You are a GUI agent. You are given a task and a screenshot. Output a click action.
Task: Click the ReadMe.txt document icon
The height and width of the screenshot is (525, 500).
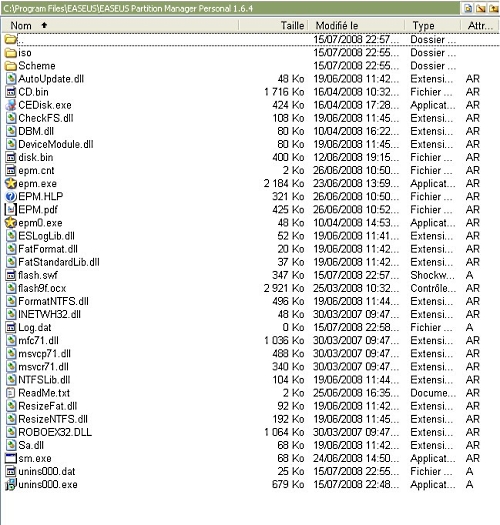point(11,393)
